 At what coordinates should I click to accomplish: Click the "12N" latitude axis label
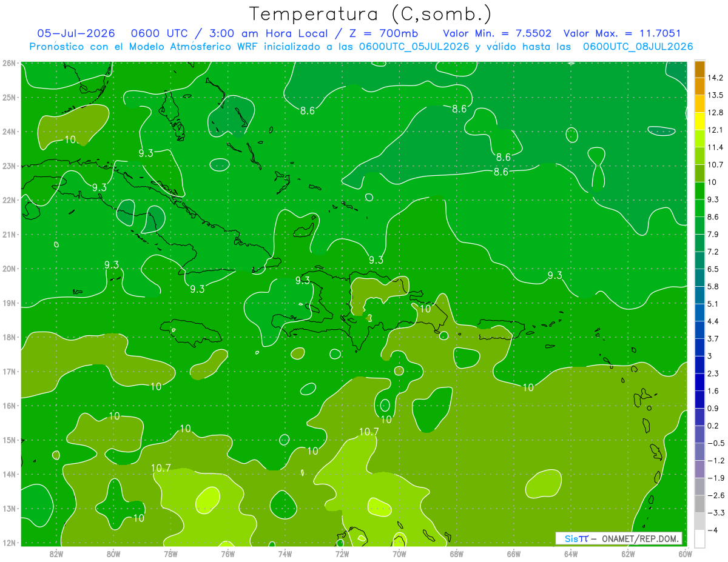[x=8, y=543]
